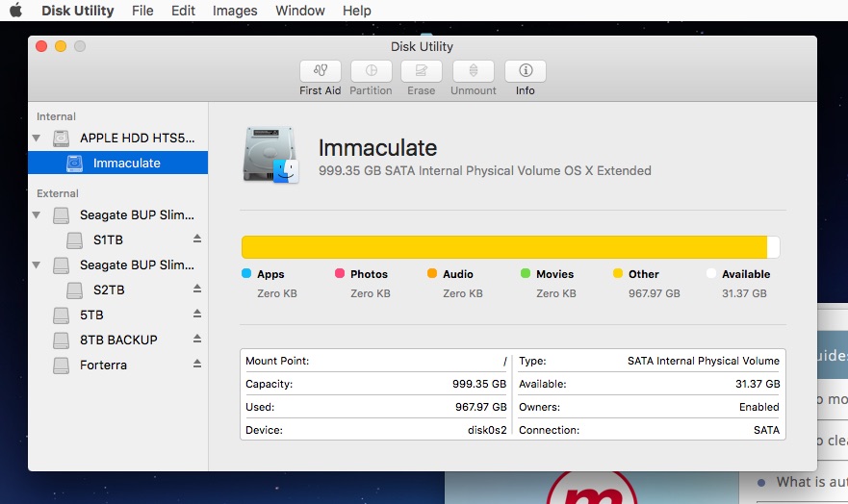Click the APPLE HDD drive icon

pyautogui.click(x=61, y=139)
